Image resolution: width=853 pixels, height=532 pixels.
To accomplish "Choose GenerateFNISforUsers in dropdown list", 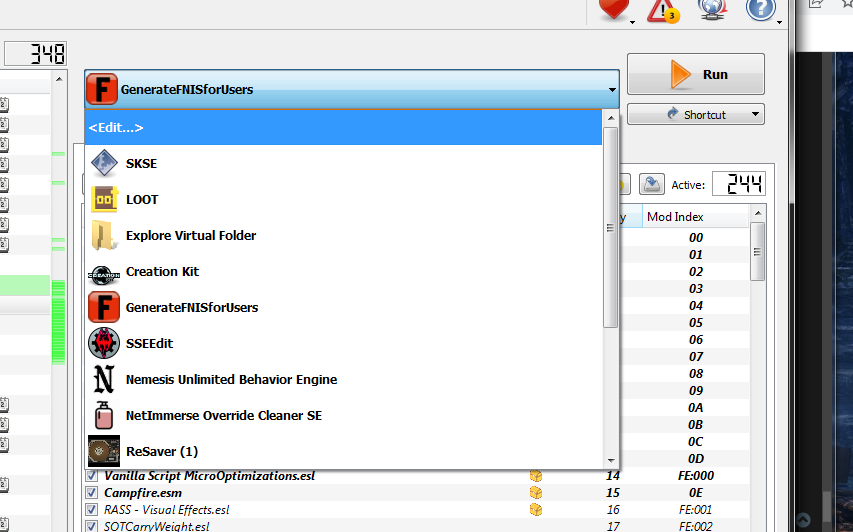I will (x=343, y=307).
